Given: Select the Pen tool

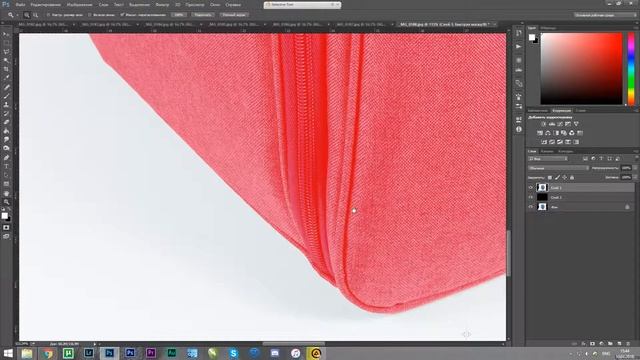Looking at the screenshot, I should click(x=6, y=158).
